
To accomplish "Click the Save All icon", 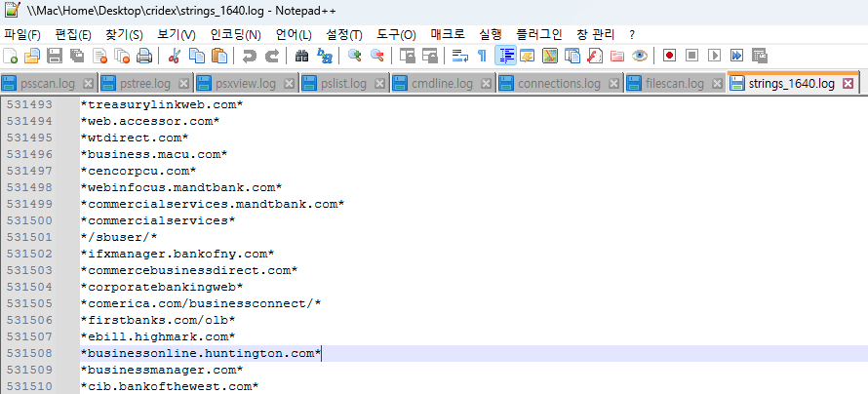I will pyautogui.click(x=76, y=56).
